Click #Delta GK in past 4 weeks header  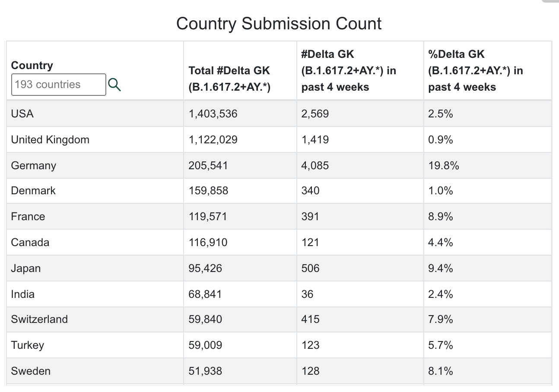coord(349,70)
